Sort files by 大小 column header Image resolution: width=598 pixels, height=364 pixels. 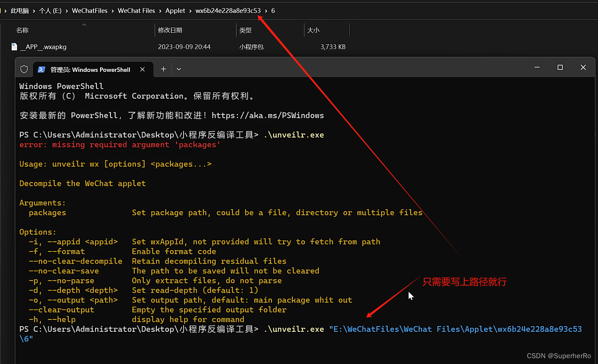coord(313,30)
